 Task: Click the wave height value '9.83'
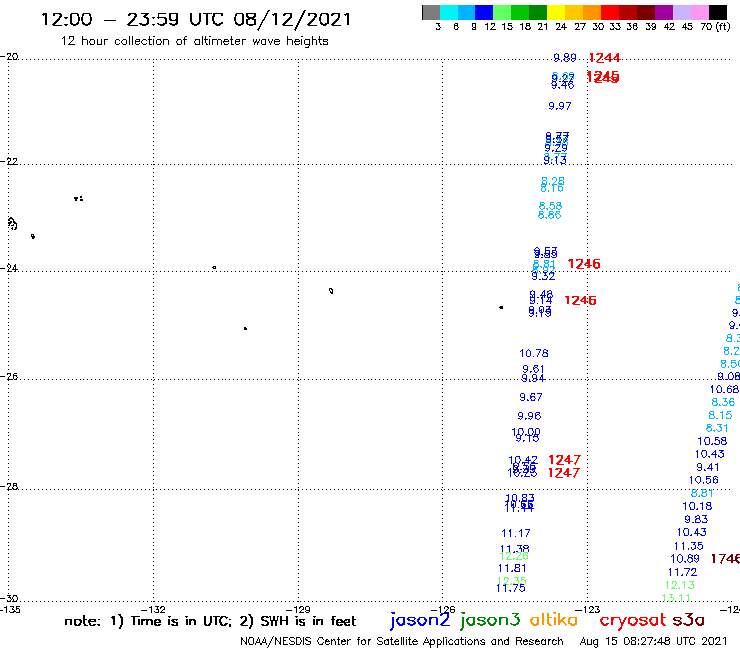click(x=696, y=519)
